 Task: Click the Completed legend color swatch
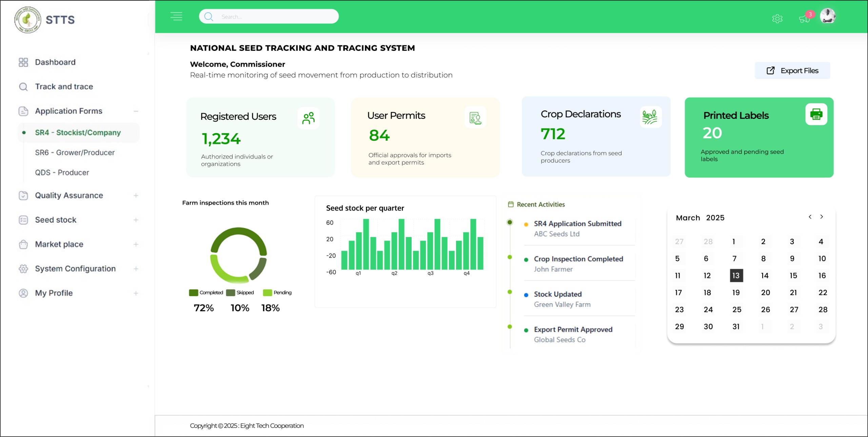(x=193, y=293)
